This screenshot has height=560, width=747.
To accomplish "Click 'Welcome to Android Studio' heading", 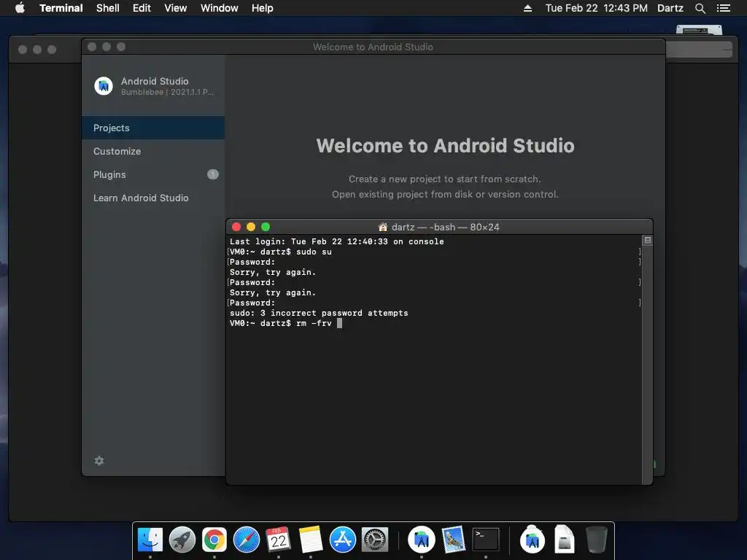I will point(445,145).
